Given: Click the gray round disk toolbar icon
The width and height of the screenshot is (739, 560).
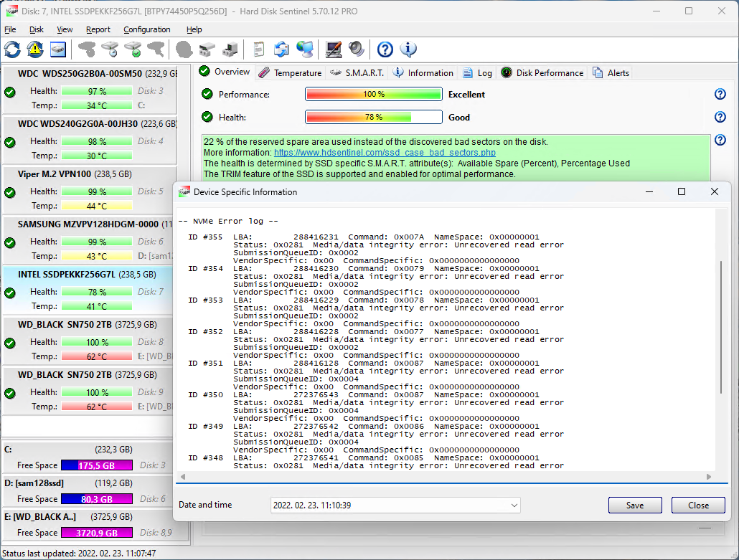Looking at the screenshot, I should [184, 49].
